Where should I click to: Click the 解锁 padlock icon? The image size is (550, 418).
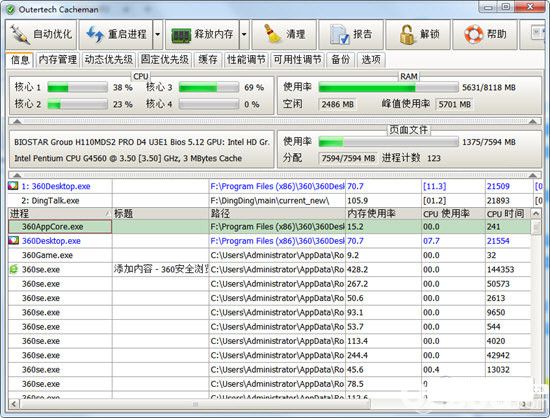tap(407, 34)
